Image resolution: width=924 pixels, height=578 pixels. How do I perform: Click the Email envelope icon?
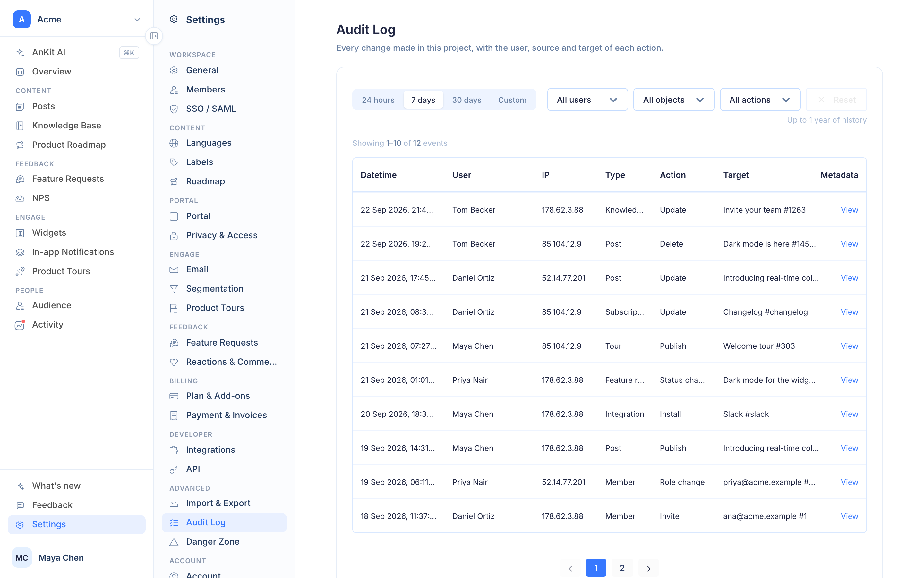coord(174,269)
